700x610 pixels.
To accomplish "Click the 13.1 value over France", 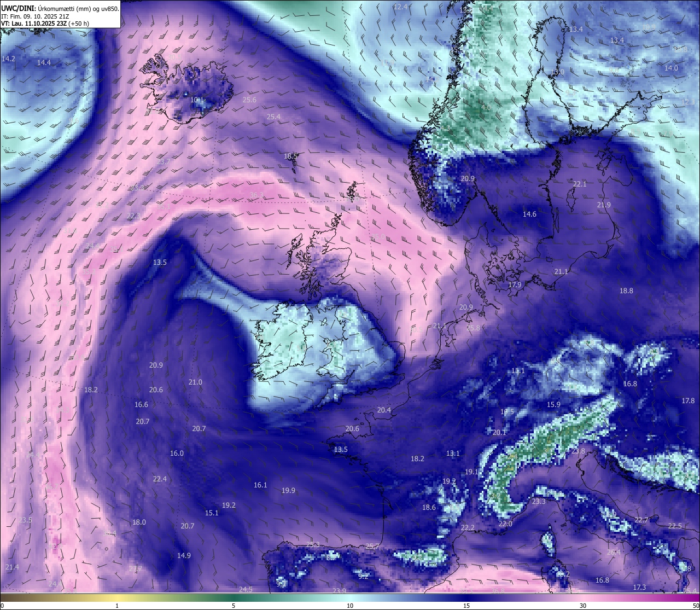I will coord(453,454).
